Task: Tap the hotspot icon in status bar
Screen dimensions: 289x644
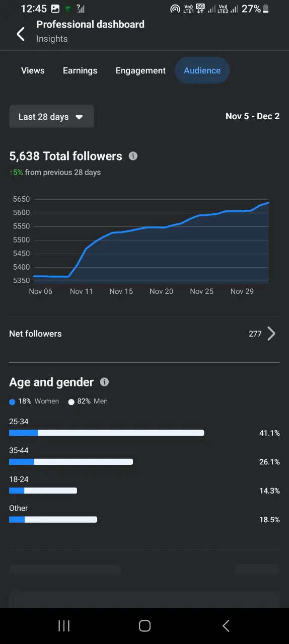Action: tap(175, 9)
